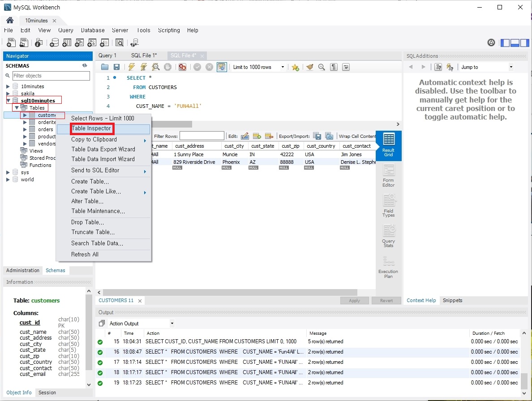
Task: Open the Form Editor view
Action: 389,175
